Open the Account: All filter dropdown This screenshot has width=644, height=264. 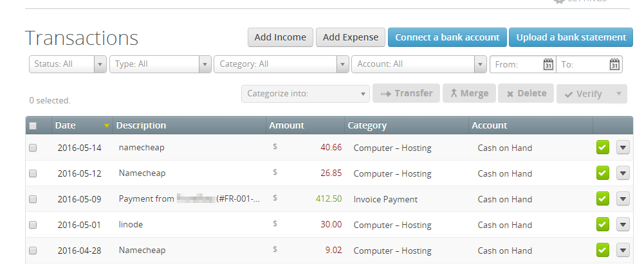click(419, 64)
